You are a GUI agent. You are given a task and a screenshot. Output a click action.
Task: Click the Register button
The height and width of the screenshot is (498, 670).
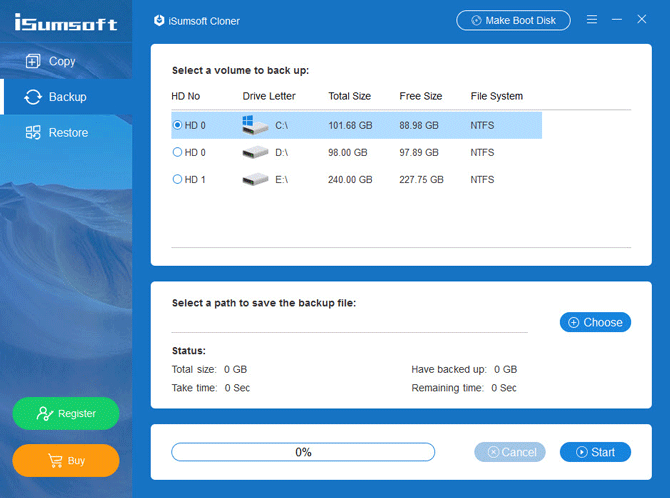tap(66, 413)
